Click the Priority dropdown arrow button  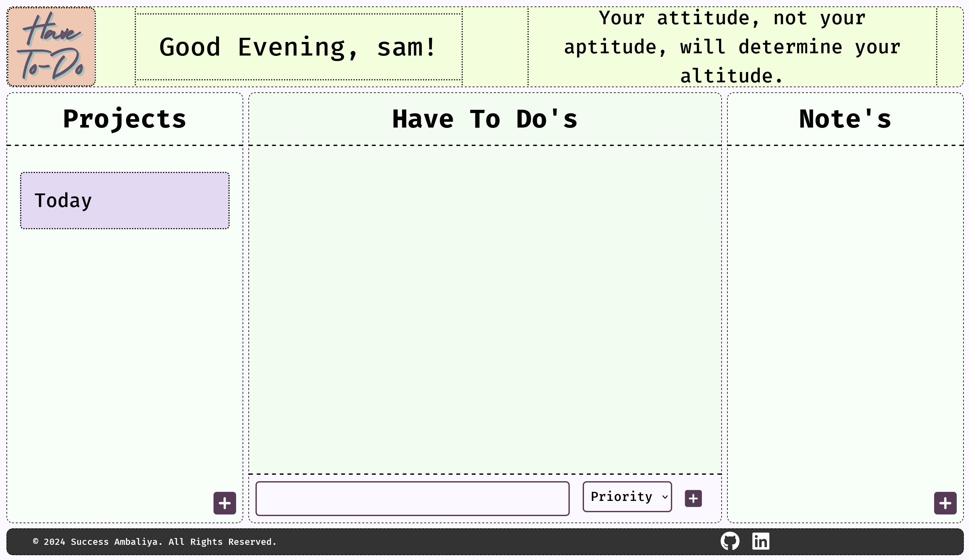click(664, 497)
